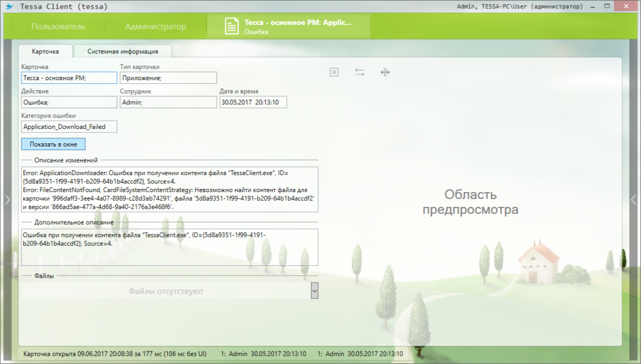This screenshot has height=364, width=641.
Task: Select the Карточка tab
Action: click(x=45, y=51)
